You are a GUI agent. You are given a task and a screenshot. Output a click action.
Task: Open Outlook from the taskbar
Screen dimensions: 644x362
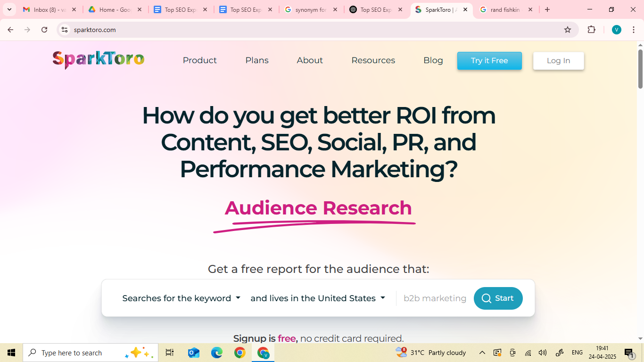(x=193, y=353)
